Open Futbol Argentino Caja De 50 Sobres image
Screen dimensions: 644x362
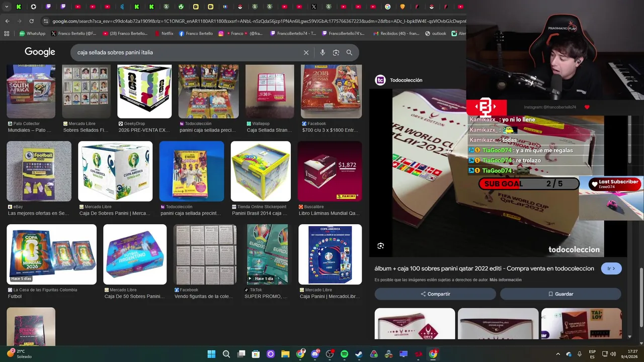(135, 254)
